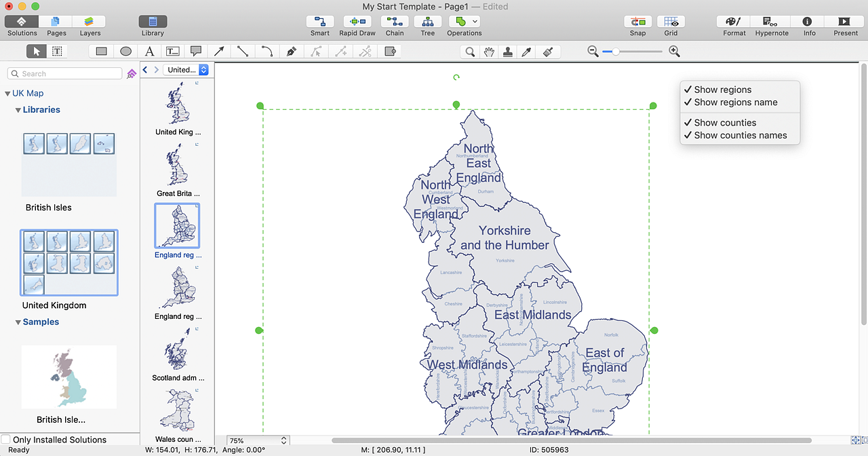Click the Yorkshire and the Humber region

pyautogui.click(x=505, y=237)
